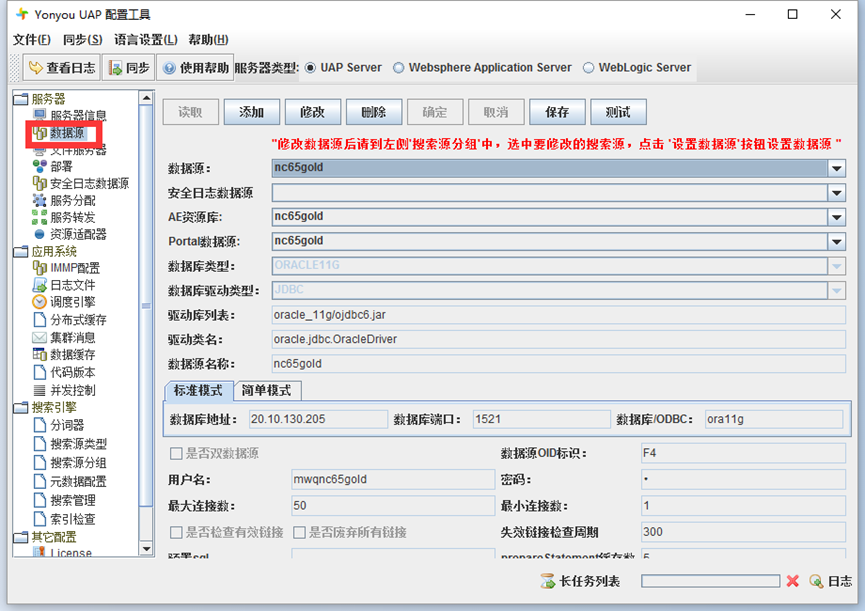
Task: Open IMMP配置 icon in tree
Action: tap(39, 268)
